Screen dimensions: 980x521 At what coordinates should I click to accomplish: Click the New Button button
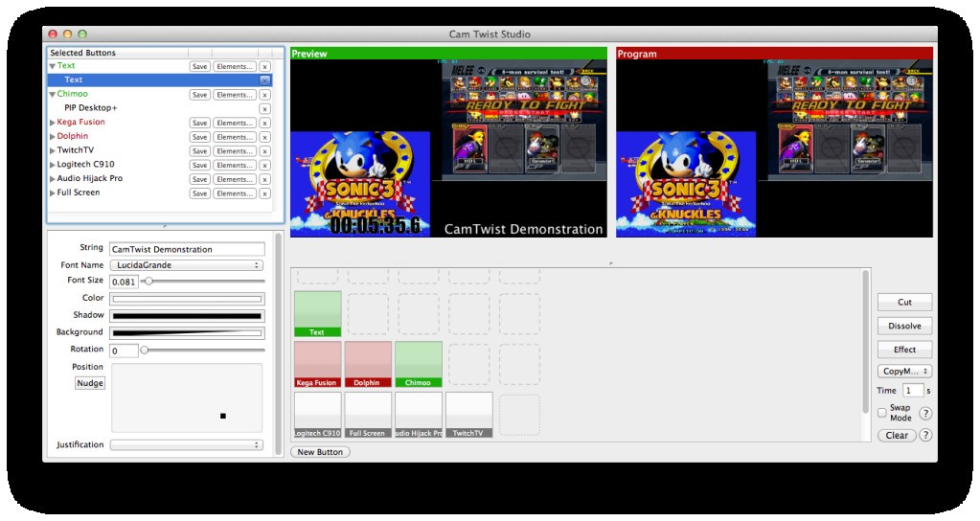click(x=320, y=452)
